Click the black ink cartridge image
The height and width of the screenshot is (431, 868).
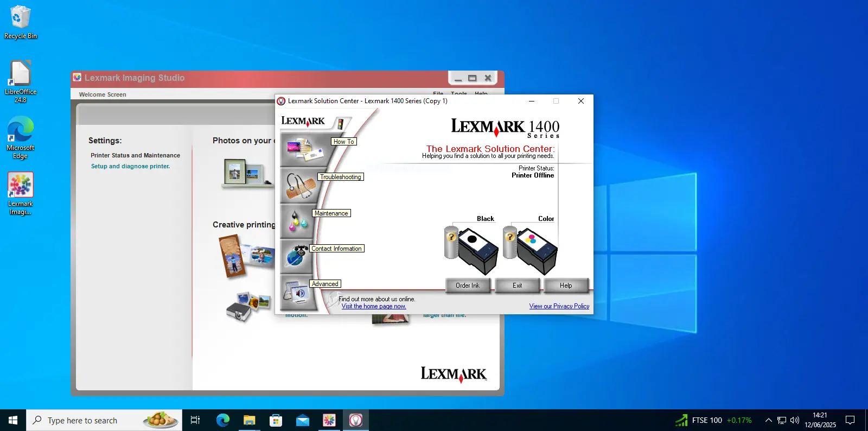pos(478,251)
